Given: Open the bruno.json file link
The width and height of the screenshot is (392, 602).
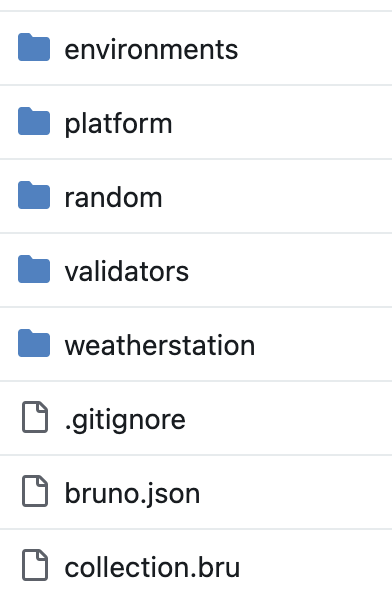Looking at the screenshot, I should coord(132,494).
